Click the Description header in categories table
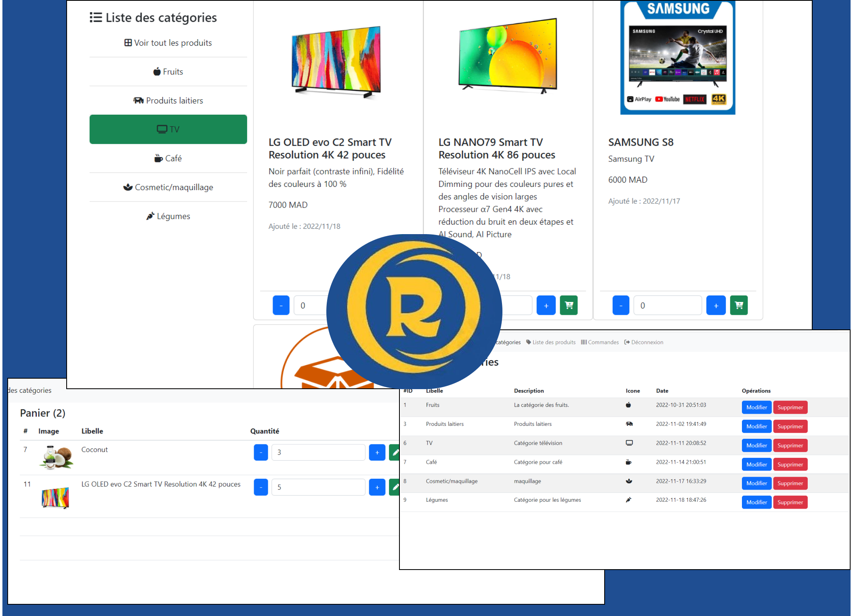 [529, 391]
